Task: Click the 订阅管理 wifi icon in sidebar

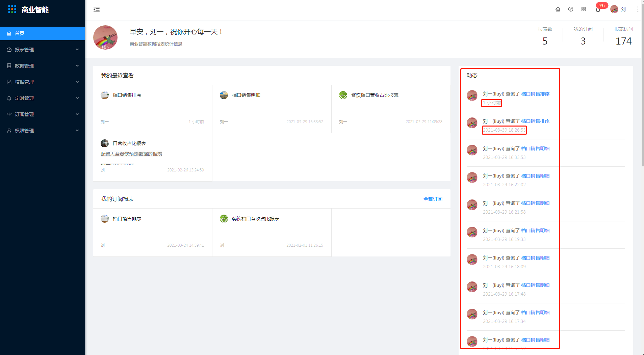Action: (9, 114)
